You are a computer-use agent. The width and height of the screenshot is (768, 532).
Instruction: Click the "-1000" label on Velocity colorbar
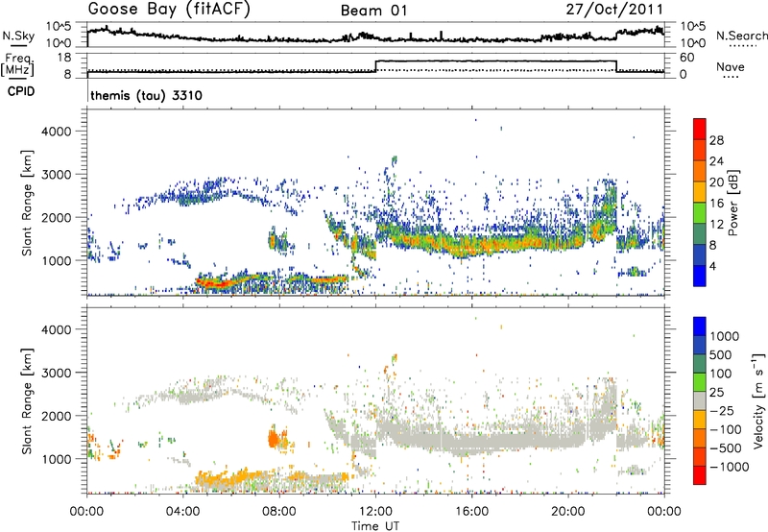(730, 467)
